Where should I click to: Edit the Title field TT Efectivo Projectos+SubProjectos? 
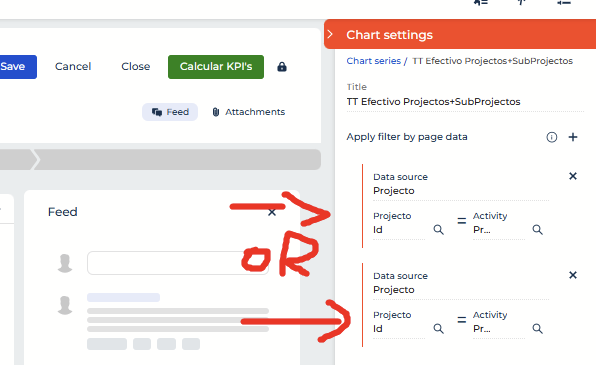point(465,102)
